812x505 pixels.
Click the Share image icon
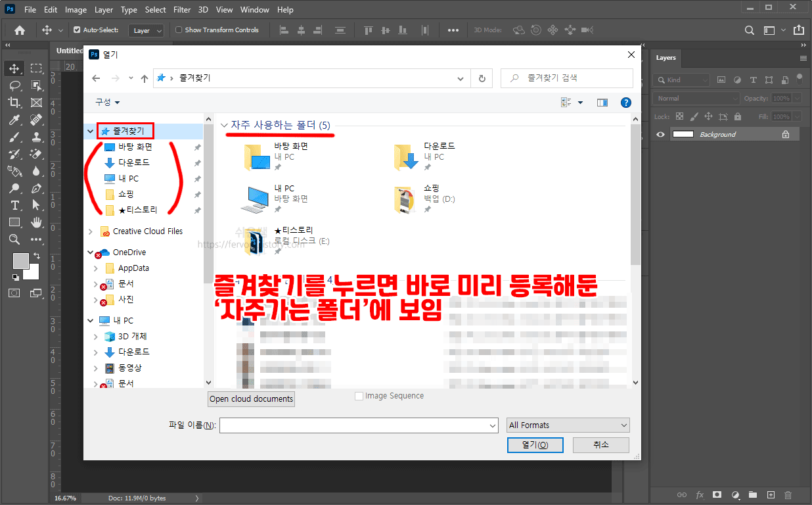coord(798,30)
